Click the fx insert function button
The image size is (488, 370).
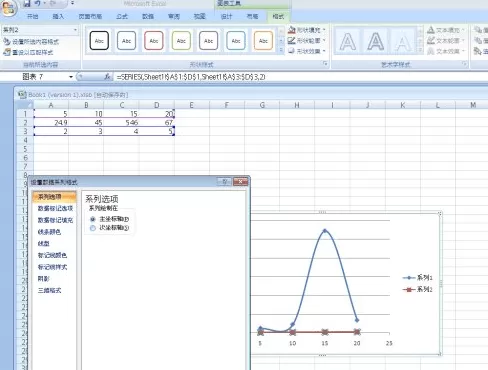coord(107,77)
